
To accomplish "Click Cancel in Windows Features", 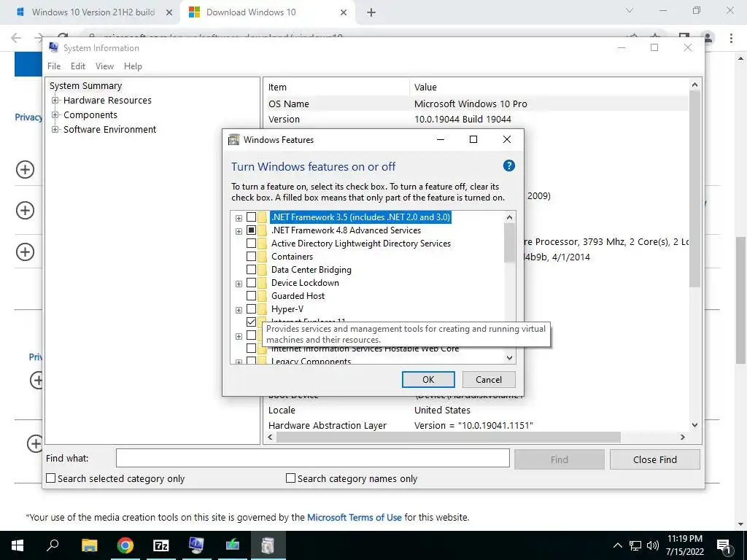I will [x=489, y=379].
